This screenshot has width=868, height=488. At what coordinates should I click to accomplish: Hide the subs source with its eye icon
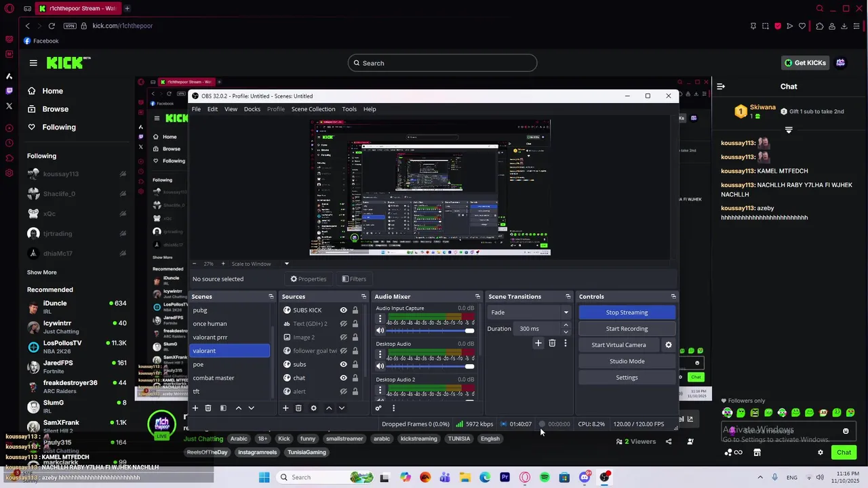point(343,364)
